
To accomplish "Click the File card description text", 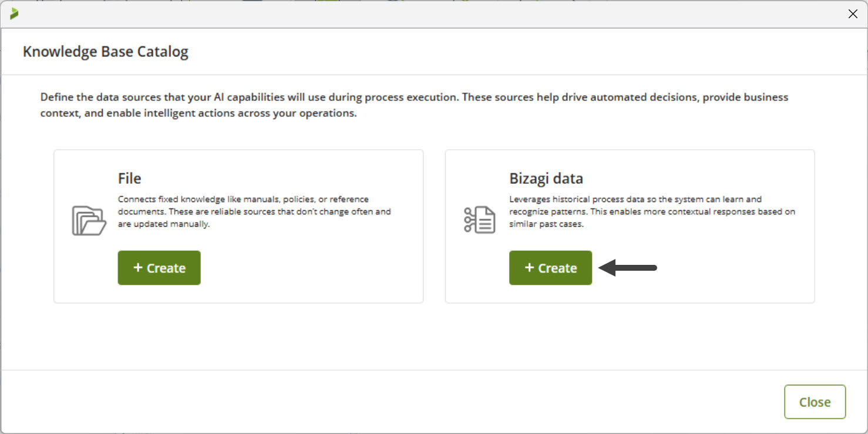I will 254,211.
